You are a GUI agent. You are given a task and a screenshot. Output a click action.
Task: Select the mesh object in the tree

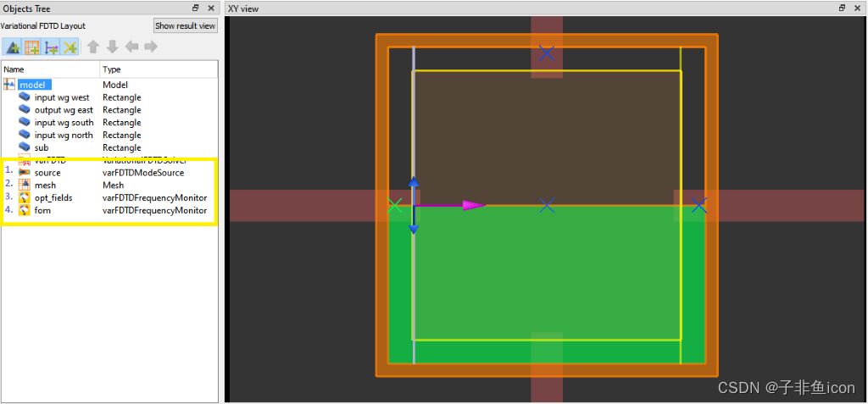(x=45, y=185)
